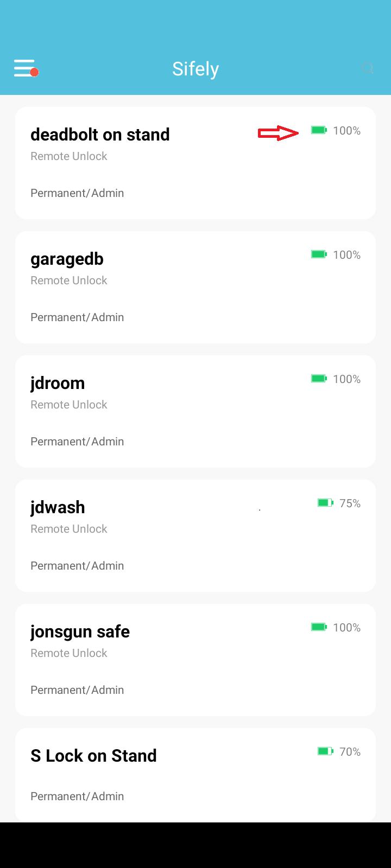Tap Remote Unlock under garagedb
Image resolution: width=391 pixels, height=868 pixels.
69,280
